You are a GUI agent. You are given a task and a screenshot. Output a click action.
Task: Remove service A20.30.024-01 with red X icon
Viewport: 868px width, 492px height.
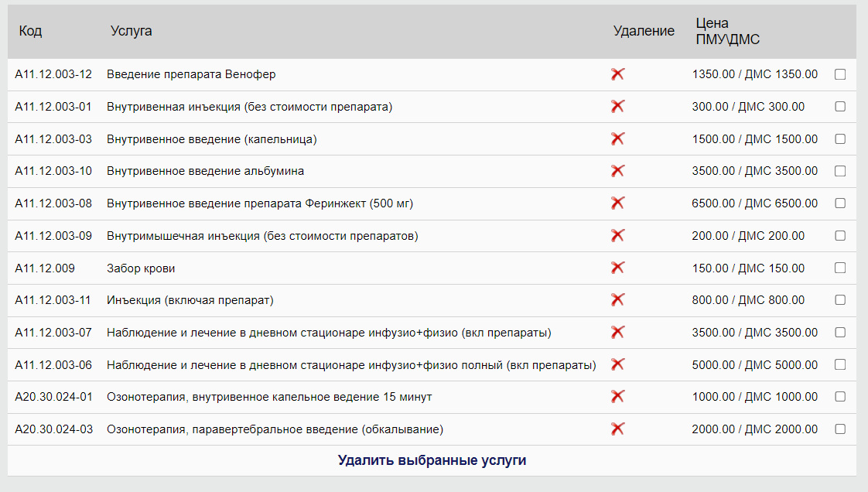click(x=617, y=397)
